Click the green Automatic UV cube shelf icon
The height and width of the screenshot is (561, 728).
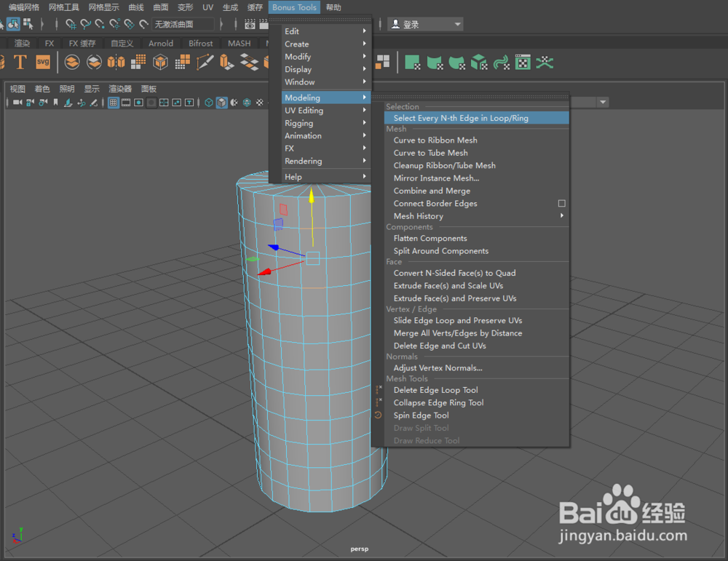click(479, 62)
